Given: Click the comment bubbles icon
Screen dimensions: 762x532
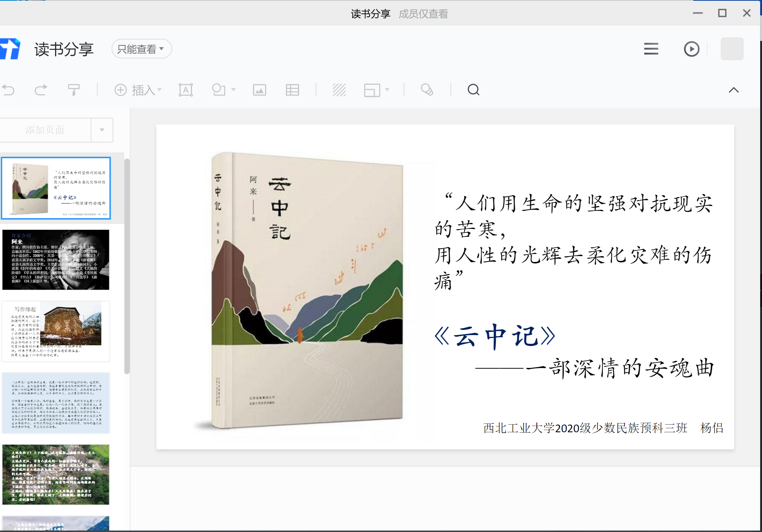Looking at the screenshot, I should (427, 90).
